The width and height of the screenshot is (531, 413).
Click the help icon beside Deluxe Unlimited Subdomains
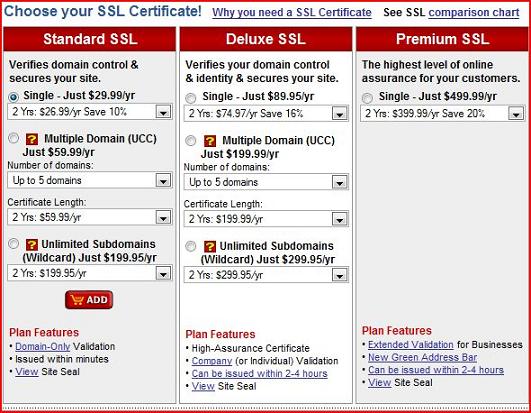pyautogui.click(x=210, y=246)
